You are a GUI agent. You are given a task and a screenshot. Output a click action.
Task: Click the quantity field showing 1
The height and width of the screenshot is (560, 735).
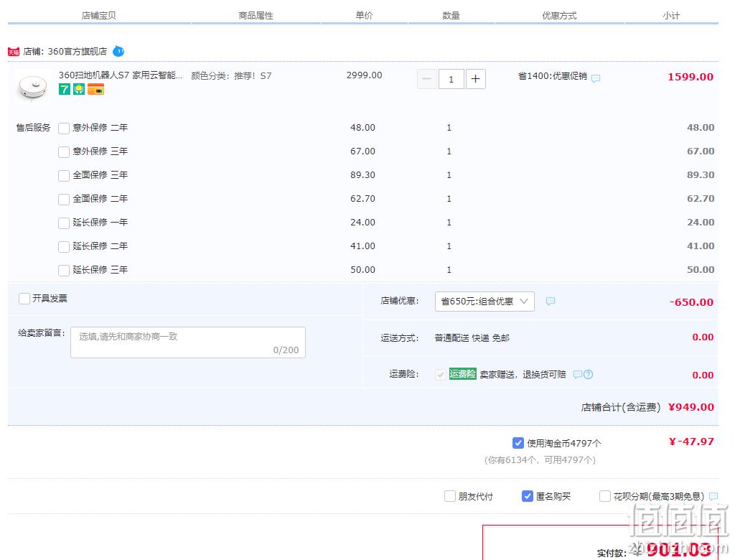point(451,79)
